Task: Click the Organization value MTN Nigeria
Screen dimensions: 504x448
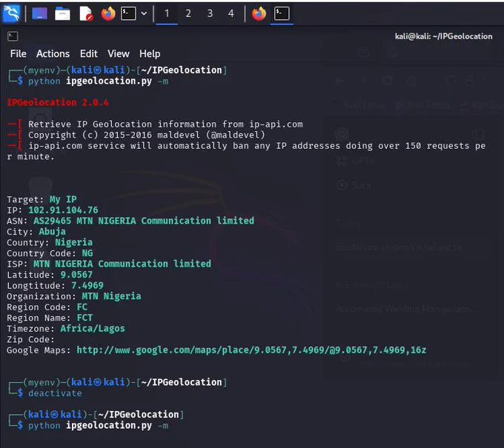Action: 111,296
